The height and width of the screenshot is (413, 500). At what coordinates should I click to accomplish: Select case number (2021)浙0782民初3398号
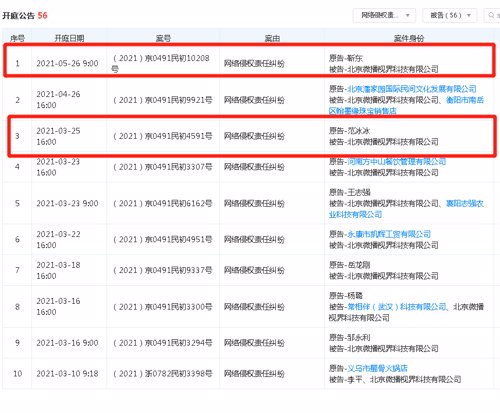click(162, 374)
